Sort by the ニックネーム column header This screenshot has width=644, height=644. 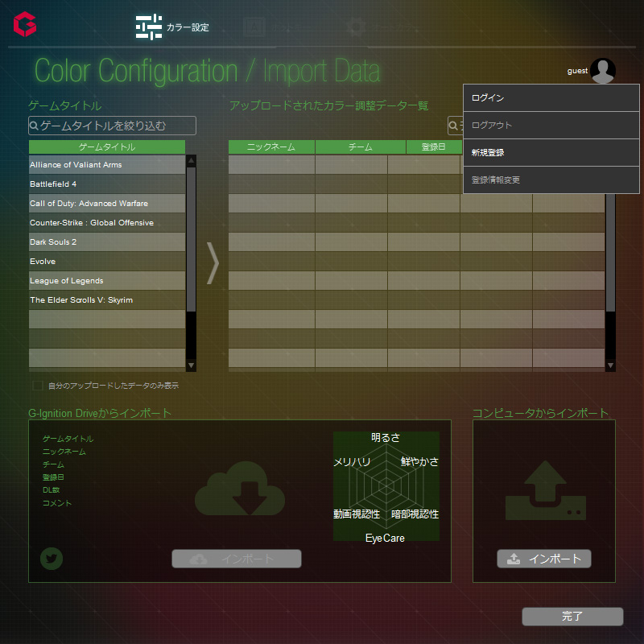tap(271, 147)
